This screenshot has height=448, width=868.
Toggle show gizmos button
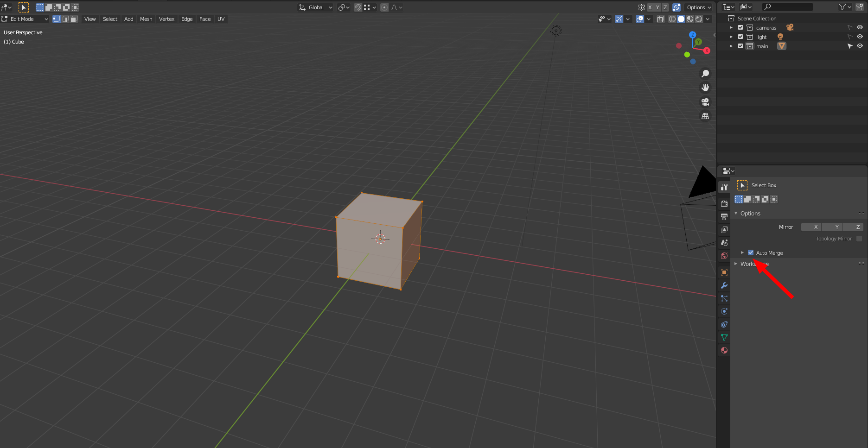[619, 19]
